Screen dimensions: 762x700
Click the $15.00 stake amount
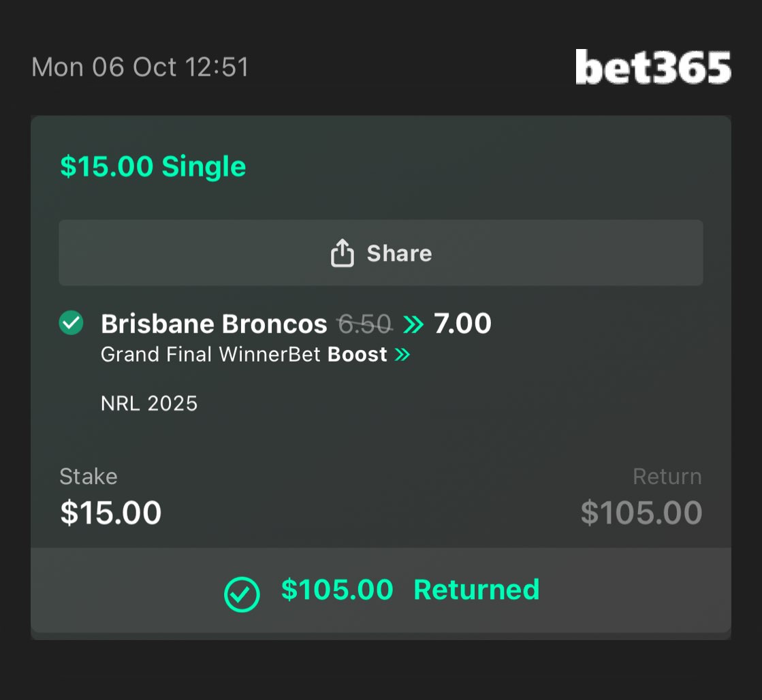111,513
